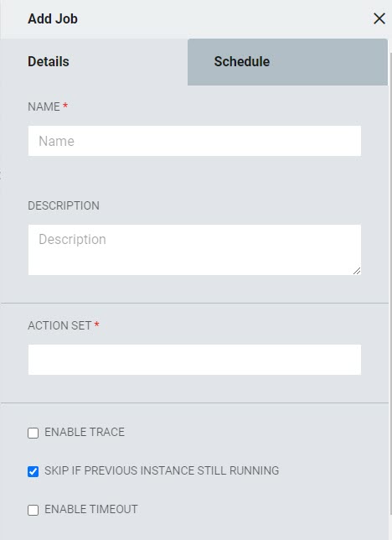Click the ENABLE TRACE label text

[85, 432]
